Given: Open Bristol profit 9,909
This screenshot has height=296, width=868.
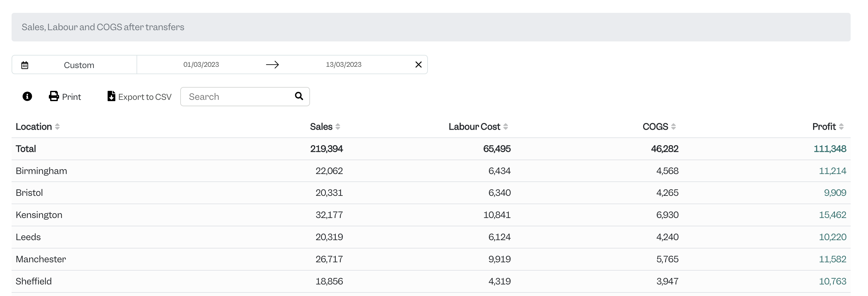Looking at the screenshot, I should coord(835,193).
